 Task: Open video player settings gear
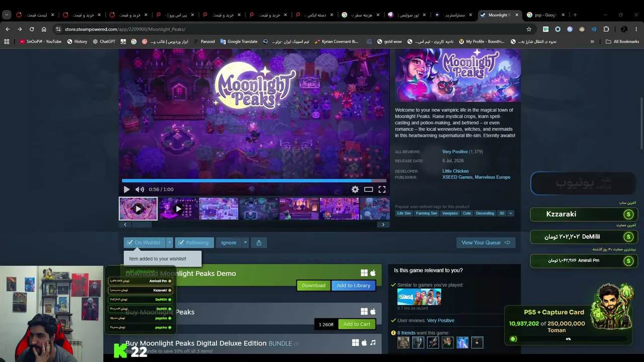coord(355,190)
